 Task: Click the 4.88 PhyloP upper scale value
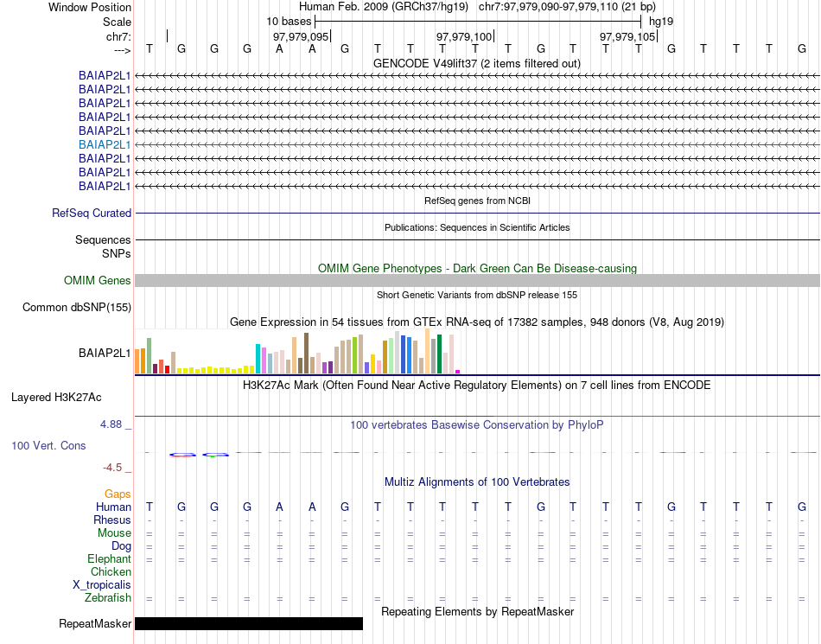111,424
